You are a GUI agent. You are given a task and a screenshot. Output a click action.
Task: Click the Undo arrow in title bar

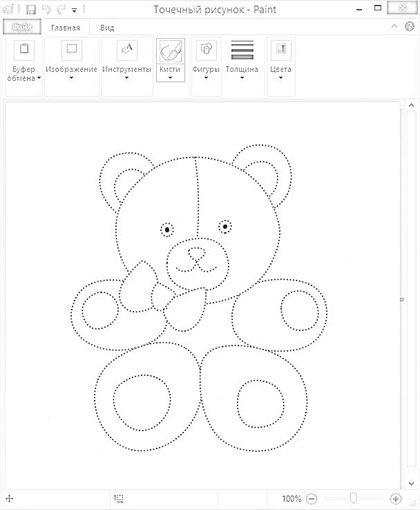tap(47, 9)
